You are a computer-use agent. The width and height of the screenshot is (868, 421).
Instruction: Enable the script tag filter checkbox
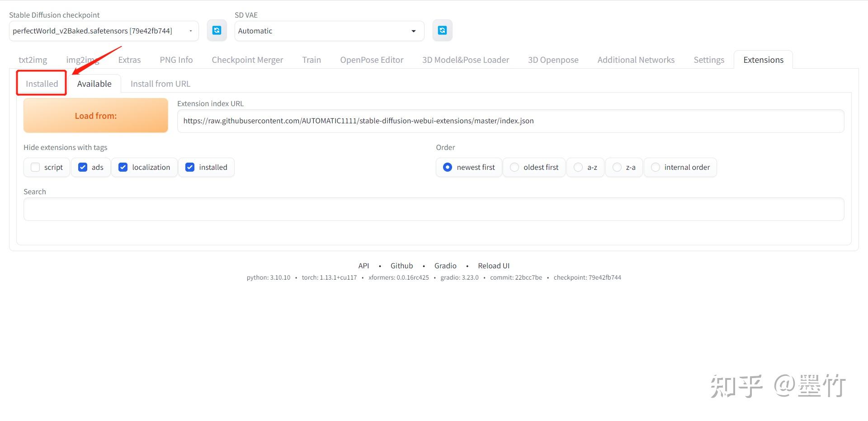(x=35, y=167)
